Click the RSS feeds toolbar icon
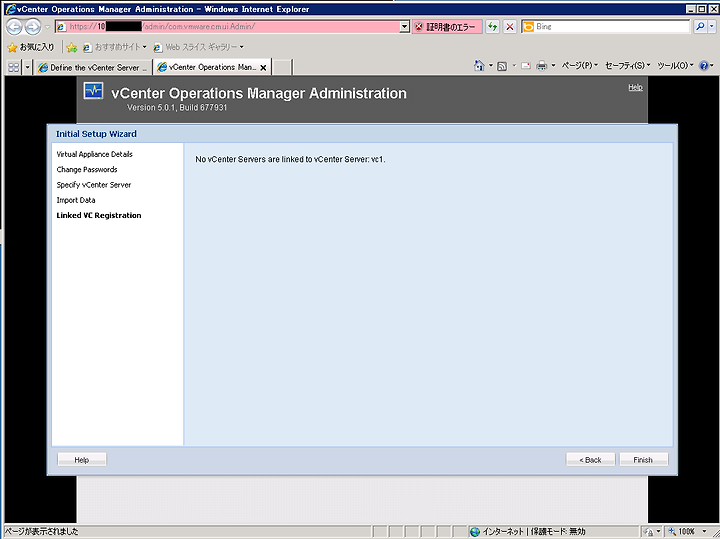The height and width of the screenshot is (539, 720). click(502, 66)
